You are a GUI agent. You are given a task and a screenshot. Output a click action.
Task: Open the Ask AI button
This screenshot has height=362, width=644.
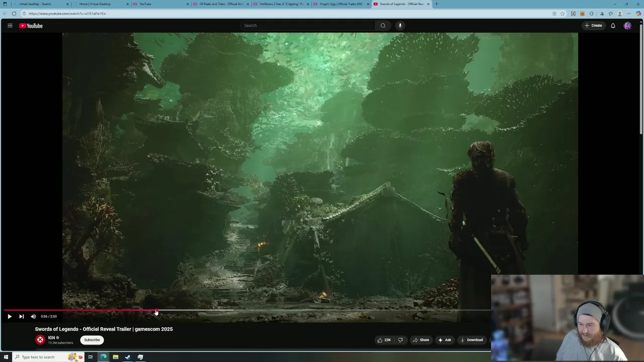(x=444, y=340)
